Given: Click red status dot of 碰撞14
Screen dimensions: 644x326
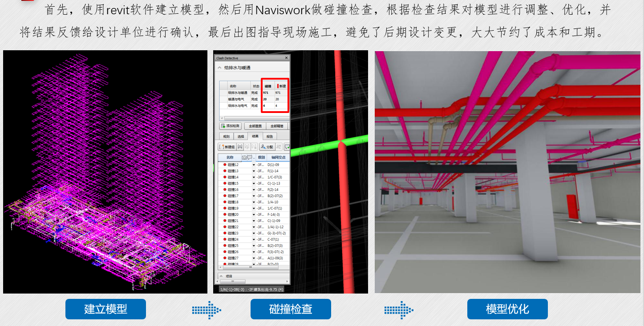Looking at the screenshot, I should point(225,177).
